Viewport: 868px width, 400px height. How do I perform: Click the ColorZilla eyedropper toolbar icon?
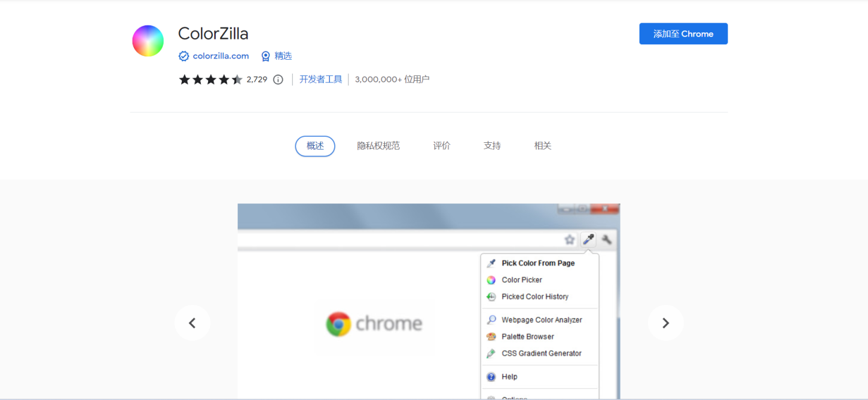tap(588, 239)
